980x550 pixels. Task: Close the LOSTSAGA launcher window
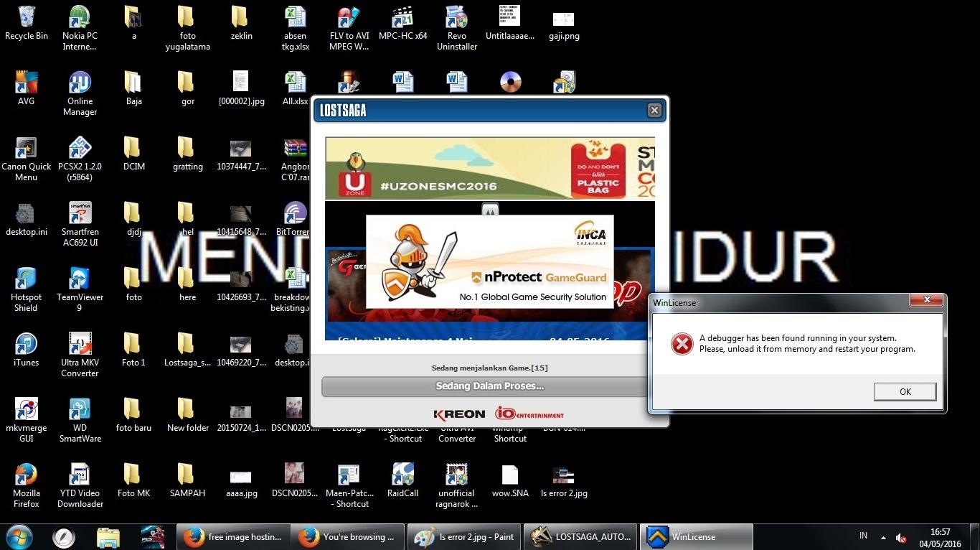[654, 110]
